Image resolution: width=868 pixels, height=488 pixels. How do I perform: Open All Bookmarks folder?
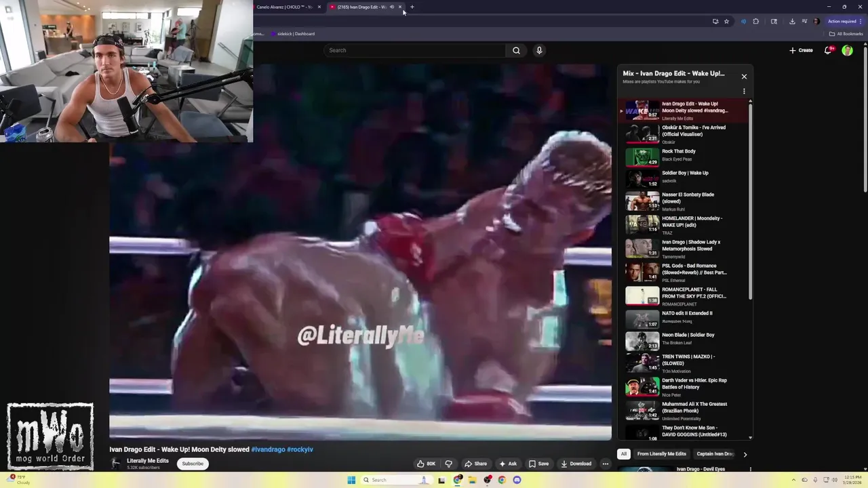pyautogui.click(x=846, y=34)
